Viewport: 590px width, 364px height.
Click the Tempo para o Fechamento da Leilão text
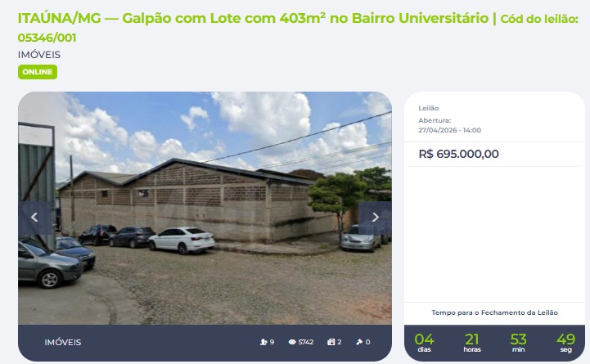point(494,312)
